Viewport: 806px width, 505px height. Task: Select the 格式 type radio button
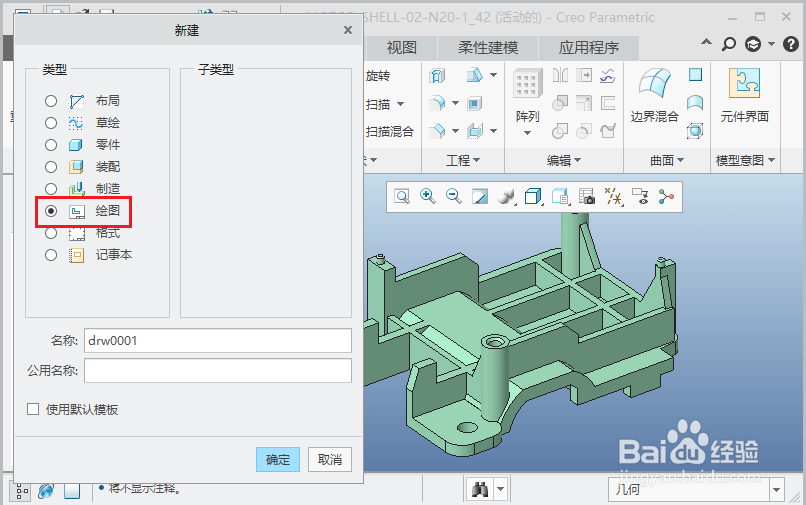[x=50, y=233]
